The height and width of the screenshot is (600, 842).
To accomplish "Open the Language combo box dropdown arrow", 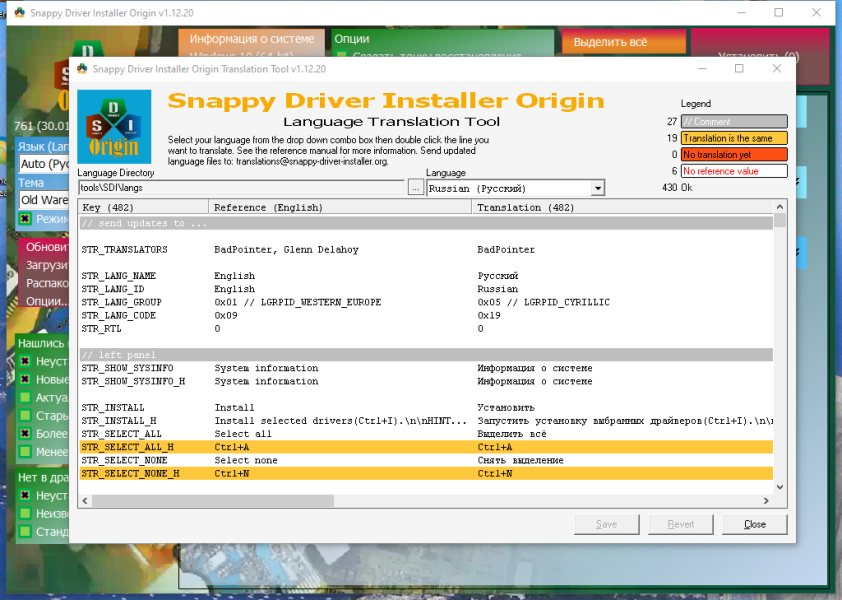I will (x=598, y=188).
